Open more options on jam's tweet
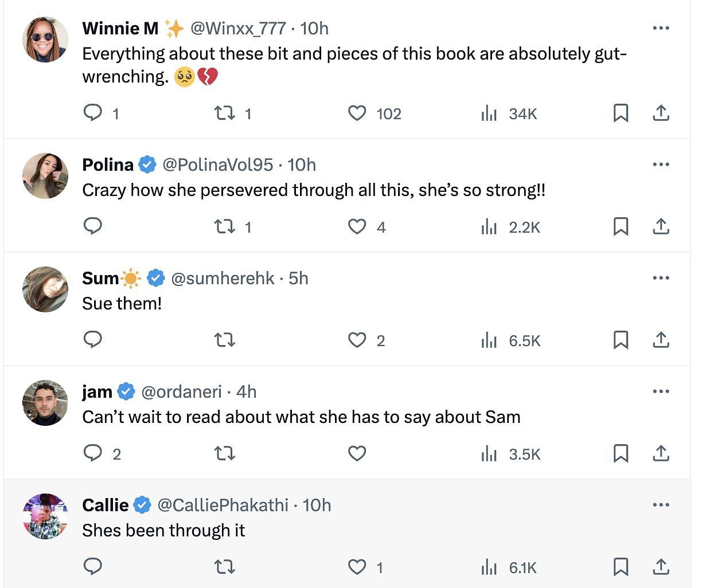 coord(661,391)
